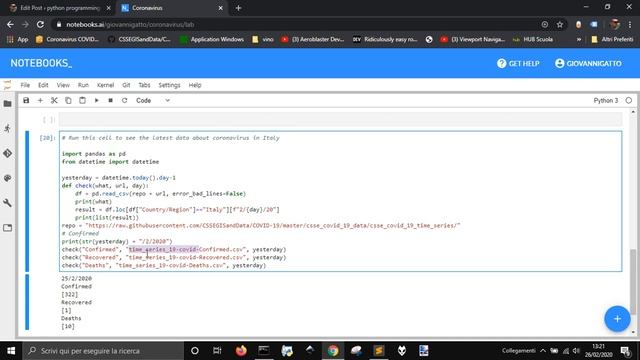Open Sublime Text from the taskbar
Viewport: 640px width, 360px height.
point(379,351)
